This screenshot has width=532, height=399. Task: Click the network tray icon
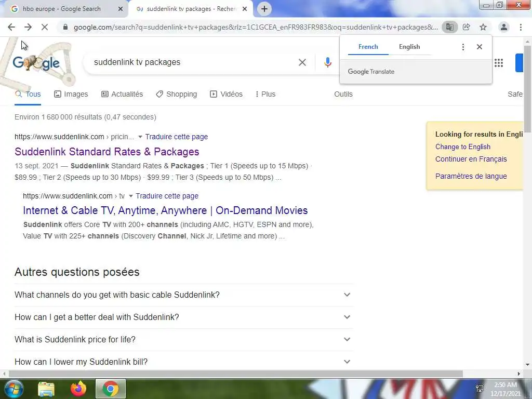coord(480,389)
